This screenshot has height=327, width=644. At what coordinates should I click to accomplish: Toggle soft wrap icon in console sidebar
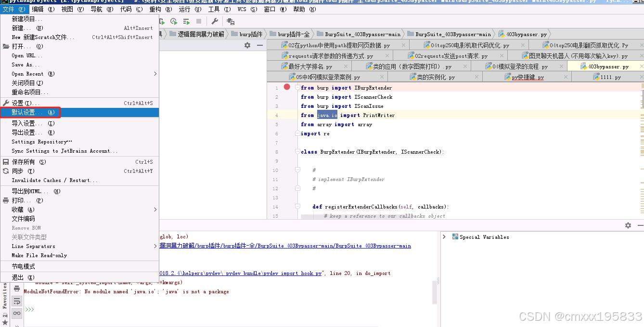[x=16, y=301]
